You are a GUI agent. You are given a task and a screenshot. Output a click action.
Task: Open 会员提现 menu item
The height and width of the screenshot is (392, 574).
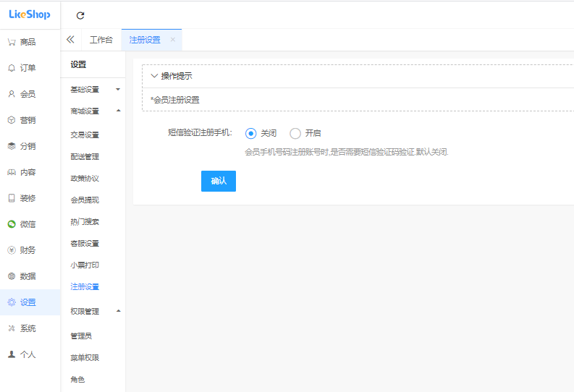85,200
